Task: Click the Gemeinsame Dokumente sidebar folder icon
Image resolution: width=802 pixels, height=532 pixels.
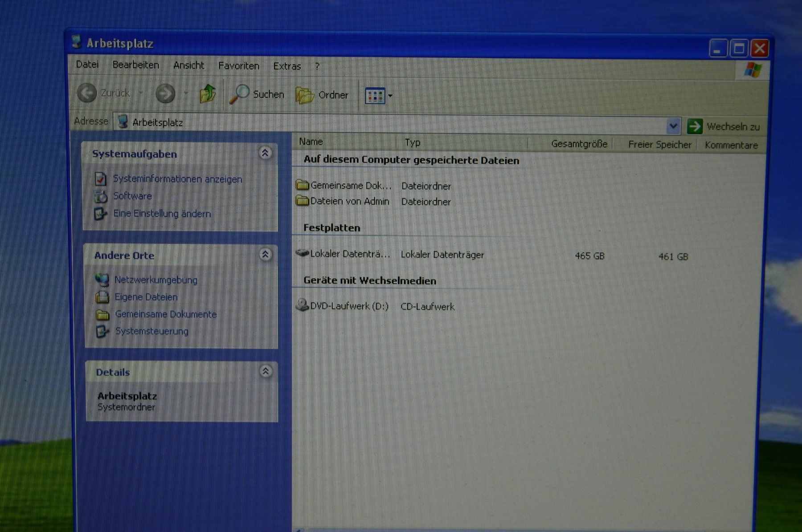Action: pos(103,314)
